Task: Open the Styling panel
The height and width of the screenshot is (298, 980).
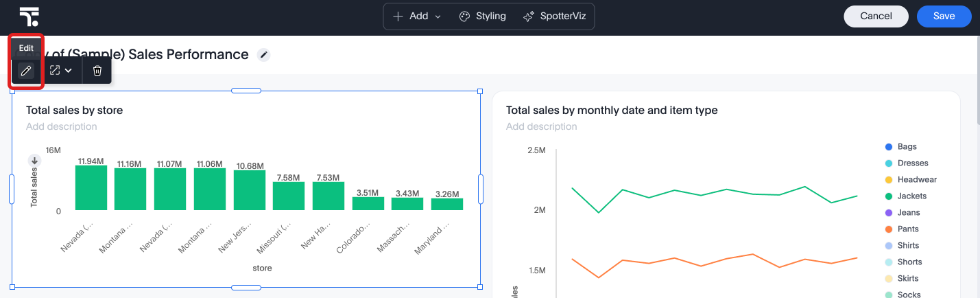Action: point(483,16)
